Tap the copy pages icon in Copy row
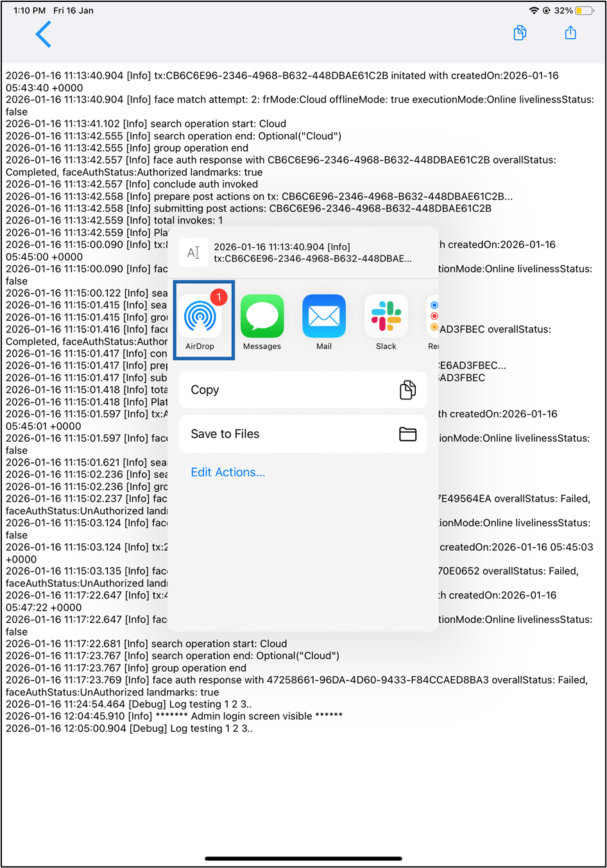This screenshot has width=607, height=868. tap(408, 390)
